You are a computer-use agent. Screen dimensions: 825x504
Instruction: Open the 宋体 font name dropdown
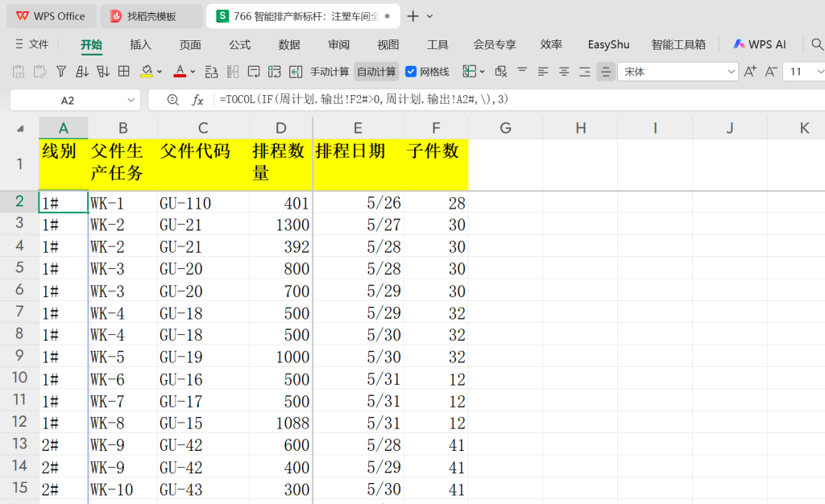tap(731, 72)
